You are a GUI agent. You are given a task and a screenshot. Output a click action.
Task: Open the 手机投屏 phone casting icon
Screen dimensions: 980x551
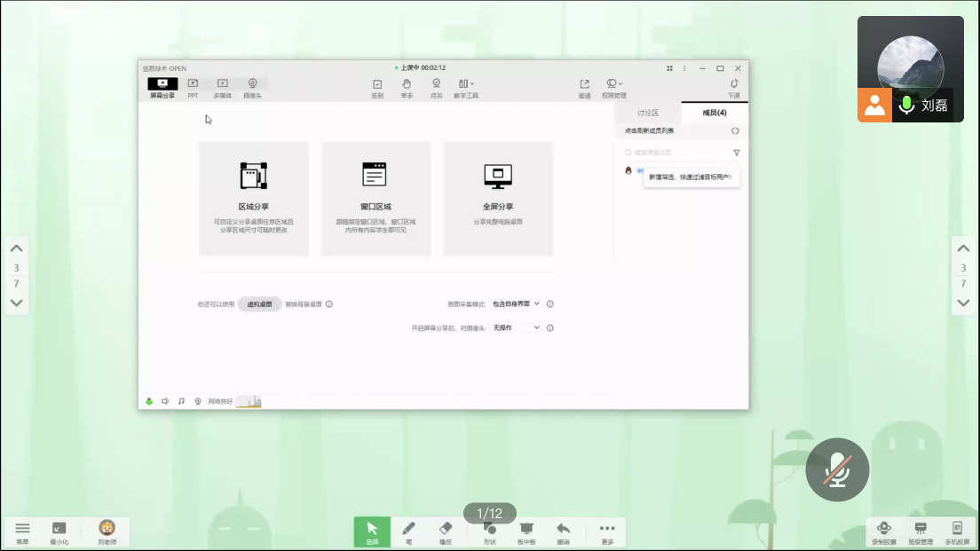(957, 531)
